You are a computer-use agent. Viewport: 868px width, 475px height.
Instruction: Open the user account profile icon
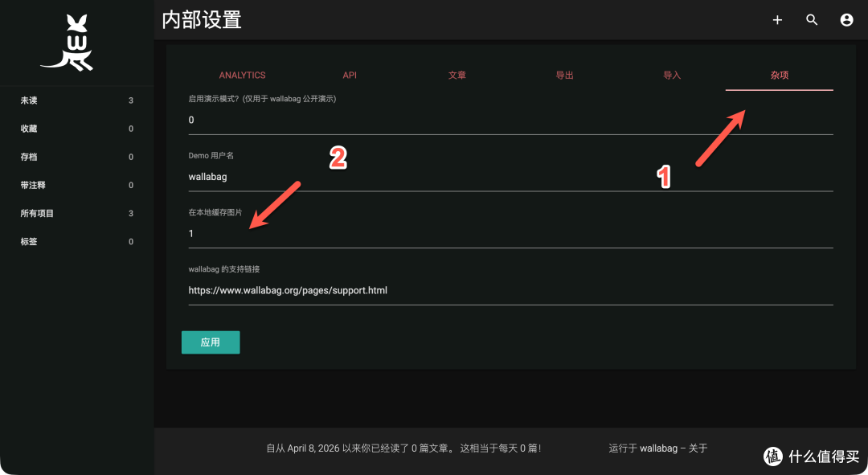coord(846,20)
